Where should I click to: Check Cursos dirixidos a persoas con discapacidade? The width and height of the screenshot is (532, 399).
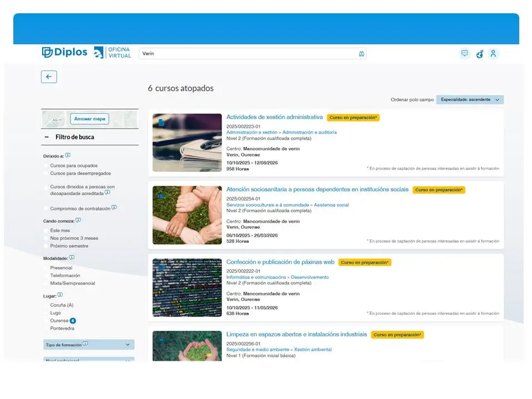point(46,187)
